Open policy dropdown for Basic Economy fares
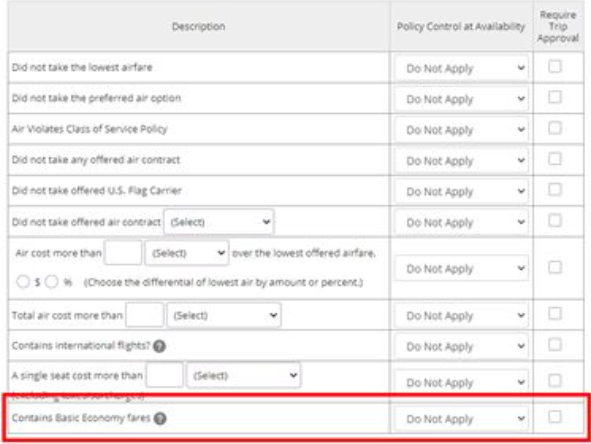The image size is (591, 444). point(461,419)
